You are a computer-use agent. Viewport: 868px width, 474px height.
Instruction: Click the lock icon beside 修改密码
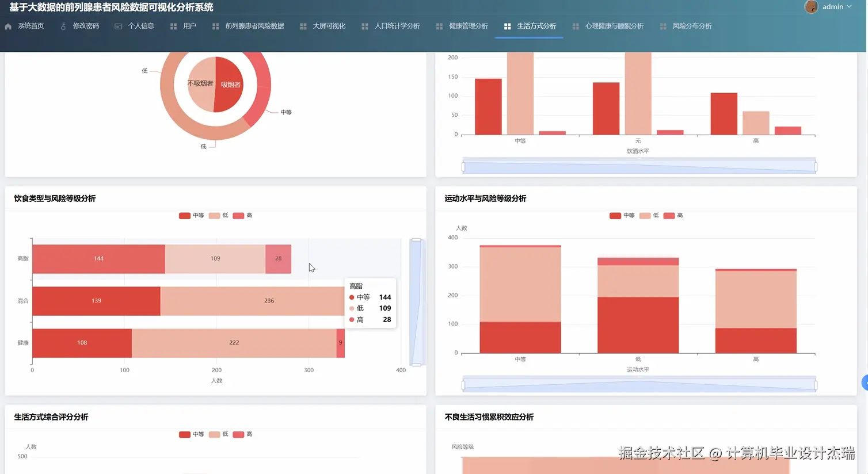click(x=63, y=26)
